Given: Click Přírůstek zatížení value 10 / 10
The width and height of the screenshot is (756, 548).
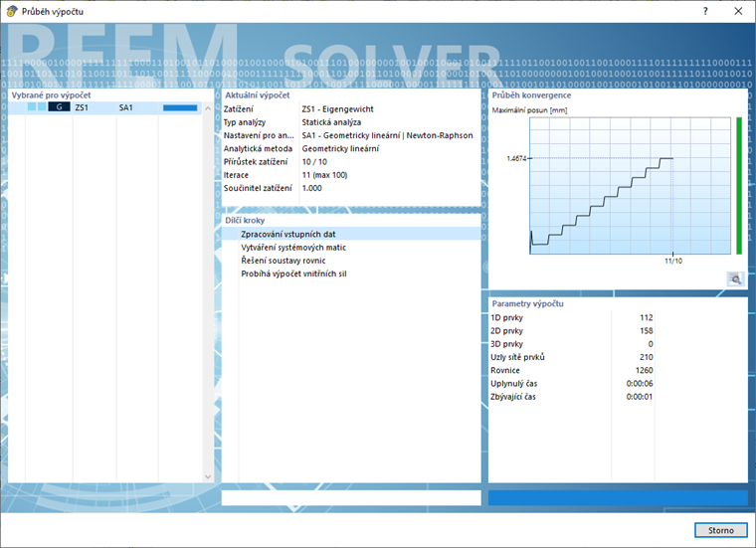Looking at the screenshot, I should [x=314, y=162].
